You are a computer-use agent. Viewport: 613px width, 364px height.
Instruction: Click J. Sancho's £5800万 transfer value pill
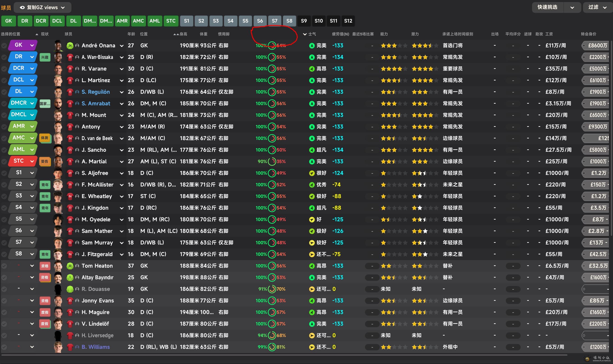595,150
